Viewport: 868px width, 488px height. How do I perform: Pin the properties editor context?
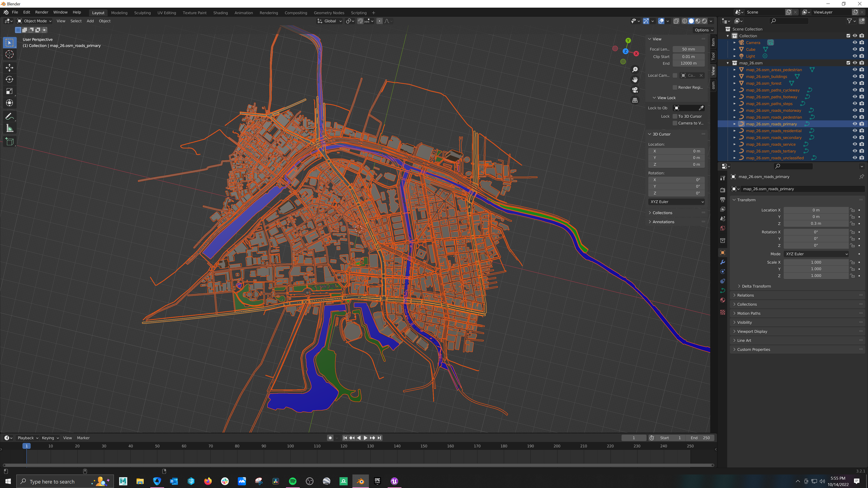[x=861, y=177]
